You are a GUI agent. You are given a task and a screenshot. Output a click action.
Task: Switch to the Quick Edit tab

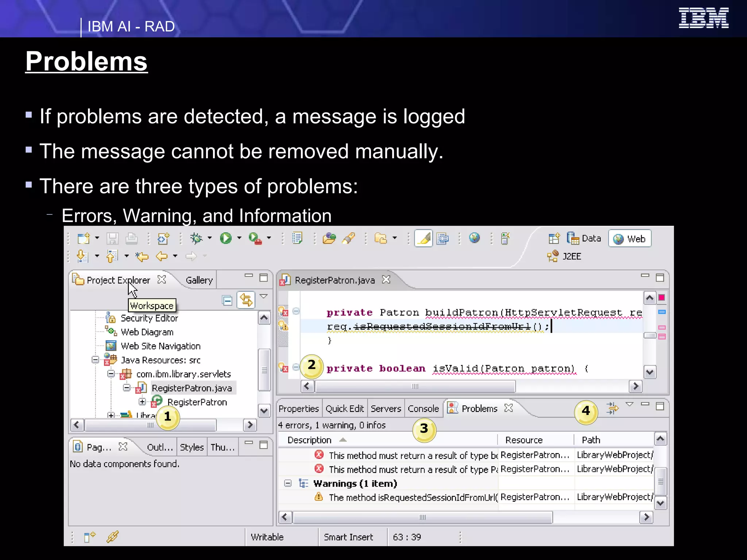(x=345, y=409)
